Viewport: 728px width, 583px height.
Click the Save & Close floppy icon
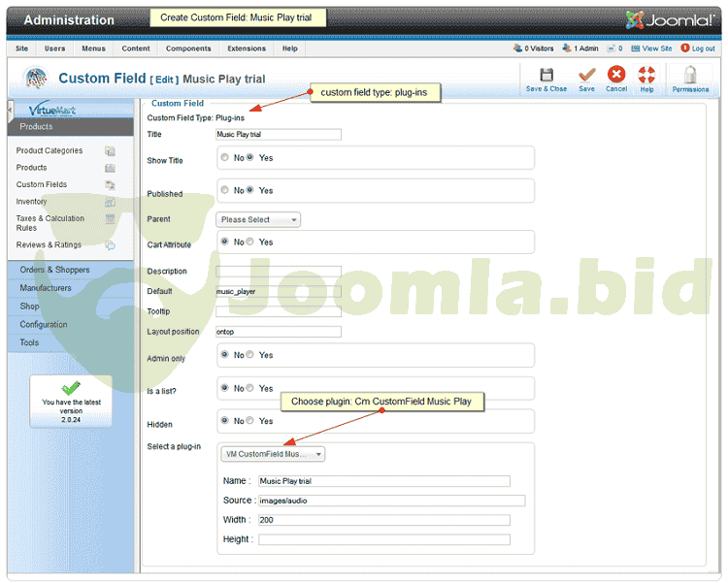click(x=546, y=75)
